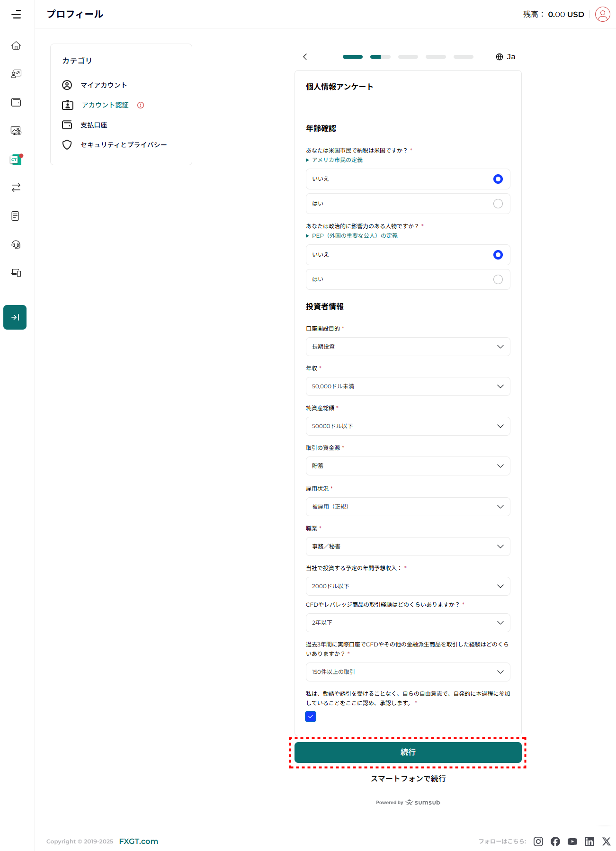Screen dimensions: 616x851
Task: Open the YouTube footer icon
Action: (572, 841)
